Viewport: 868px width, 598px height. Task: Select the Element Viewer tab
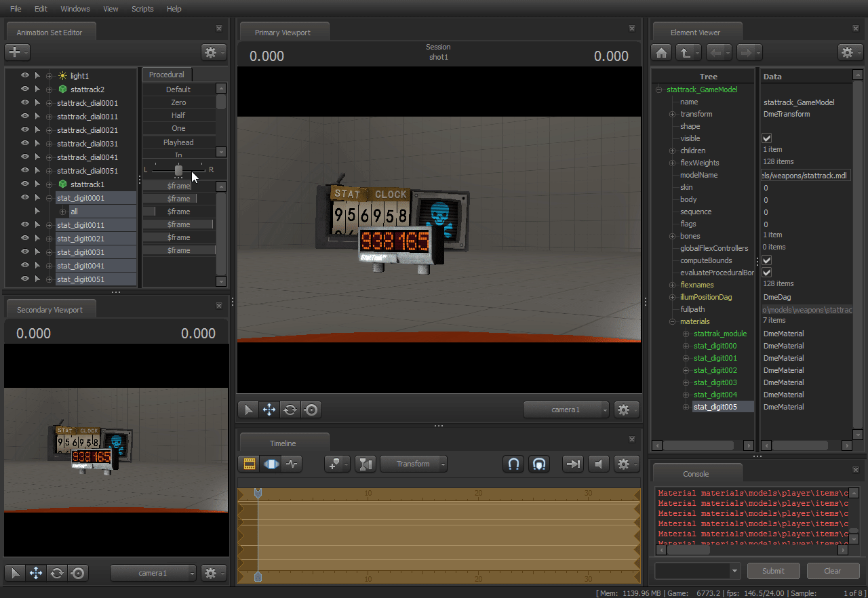coord(696,32)
